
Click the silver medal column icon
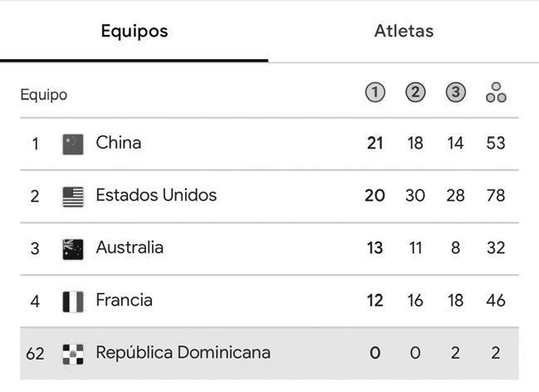[x=415, y=92]
